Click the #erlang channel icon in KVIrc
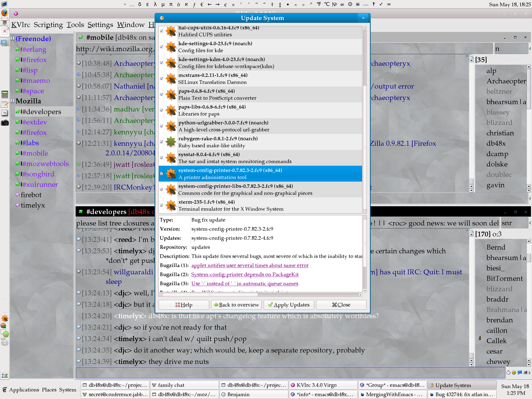 [x=18, y=49]
